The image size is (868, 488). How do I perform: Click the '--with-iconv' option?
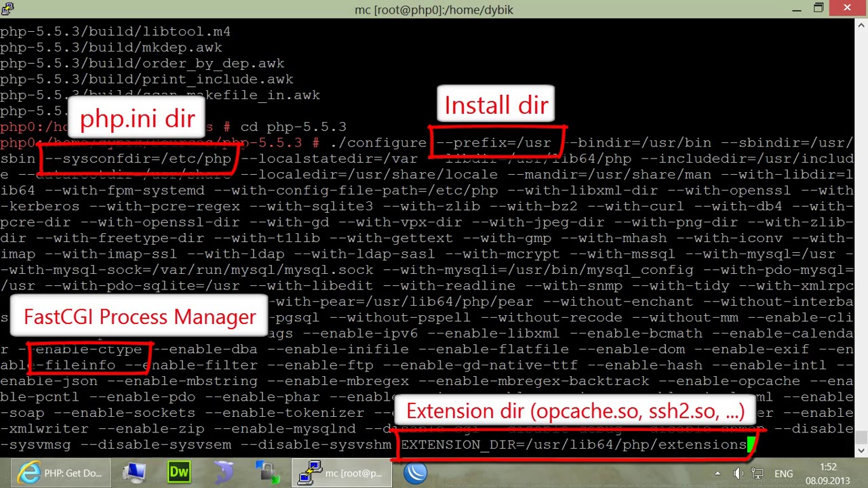pos(729,239)
